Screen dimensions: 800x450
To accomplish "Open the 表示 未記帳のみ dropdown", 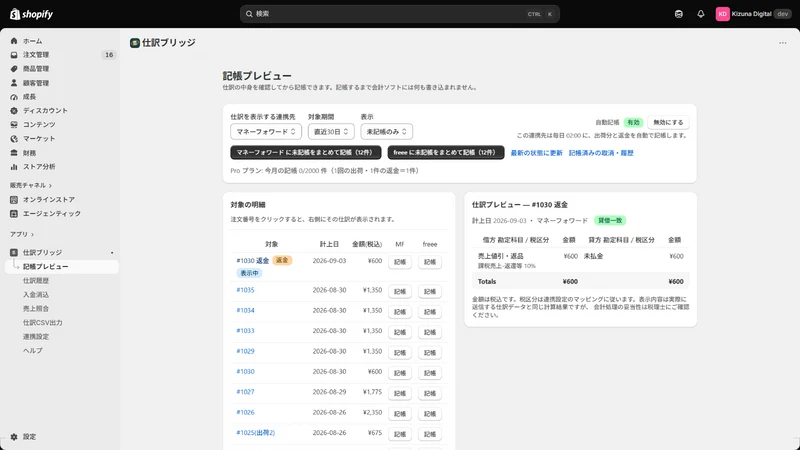I will pyautogui.click(x=386, y=132).
